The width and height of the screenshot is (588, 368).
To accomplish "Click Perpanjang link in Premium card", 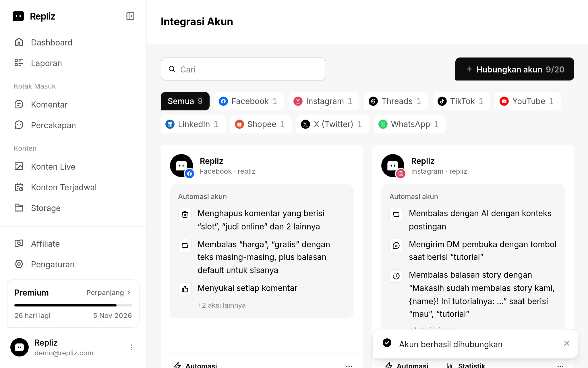I will tap(109, 293).
